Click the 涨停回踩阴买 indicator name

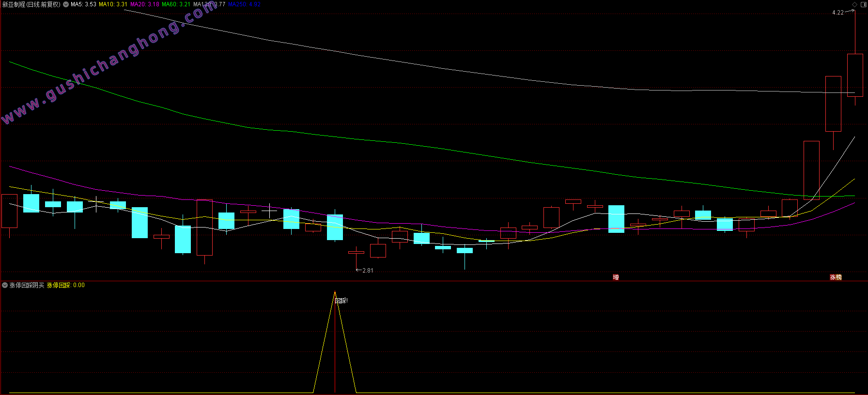[x=27, y=285]
